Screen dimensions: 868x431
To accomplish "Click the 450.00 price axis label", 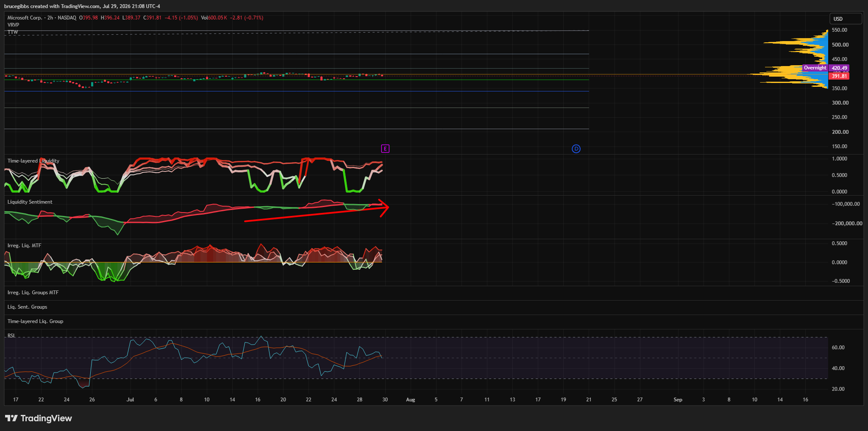I will (840, 59).
